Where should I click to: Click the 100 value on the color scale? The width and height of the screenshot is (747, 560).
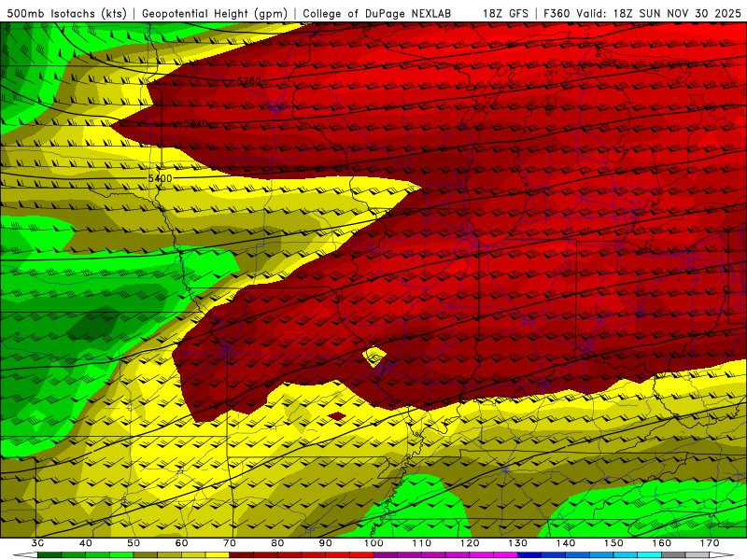pos(373,543)
